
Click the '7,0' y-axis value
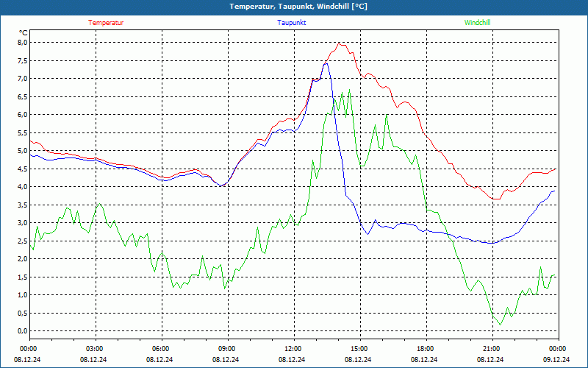pyautogui.click(x=24, y=79)
